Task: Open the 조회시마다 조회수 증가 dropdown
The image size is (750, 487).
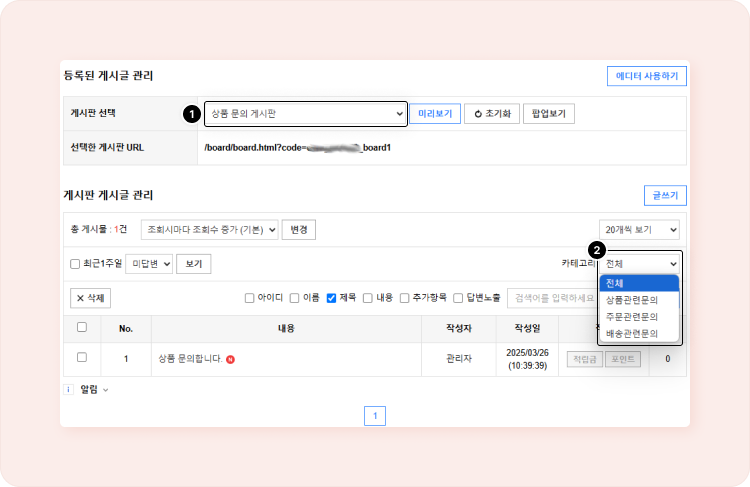Action: click(x=210, y=230)
